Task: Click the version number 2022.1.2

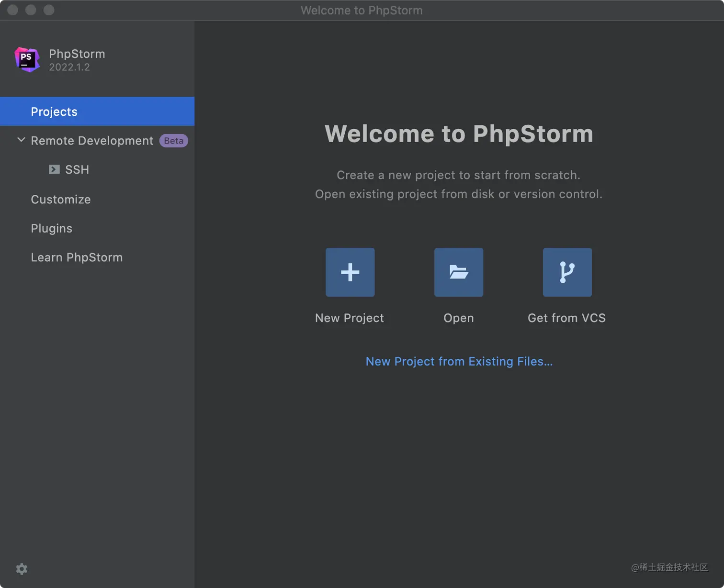Action: (69, 67)
